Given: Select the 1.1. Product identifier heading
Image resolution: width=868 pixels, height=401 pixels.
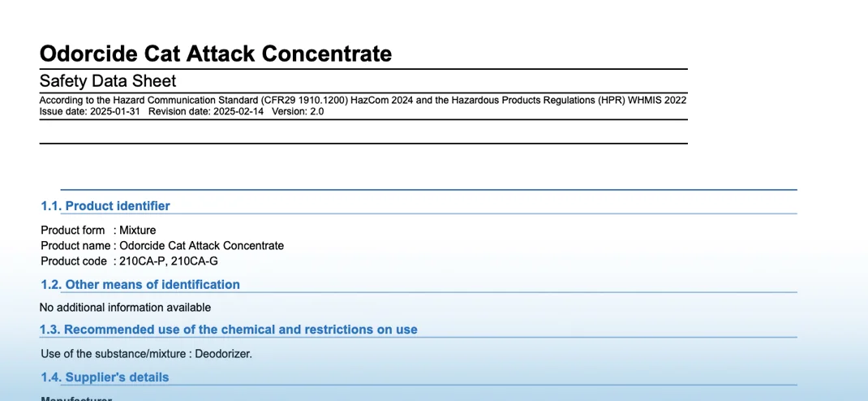Looking at the screenshot, I should pyautogui.click(x=105, y=206).
